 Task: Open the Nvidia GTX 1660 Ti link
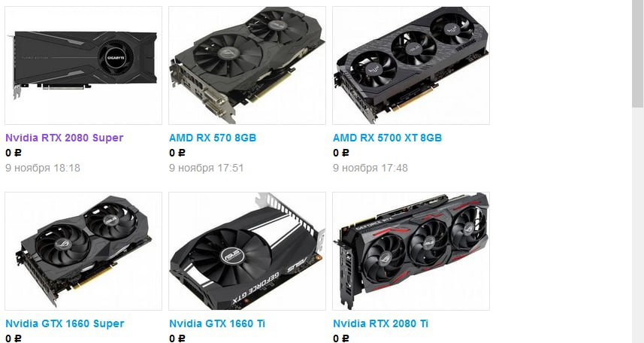point(217,323)
